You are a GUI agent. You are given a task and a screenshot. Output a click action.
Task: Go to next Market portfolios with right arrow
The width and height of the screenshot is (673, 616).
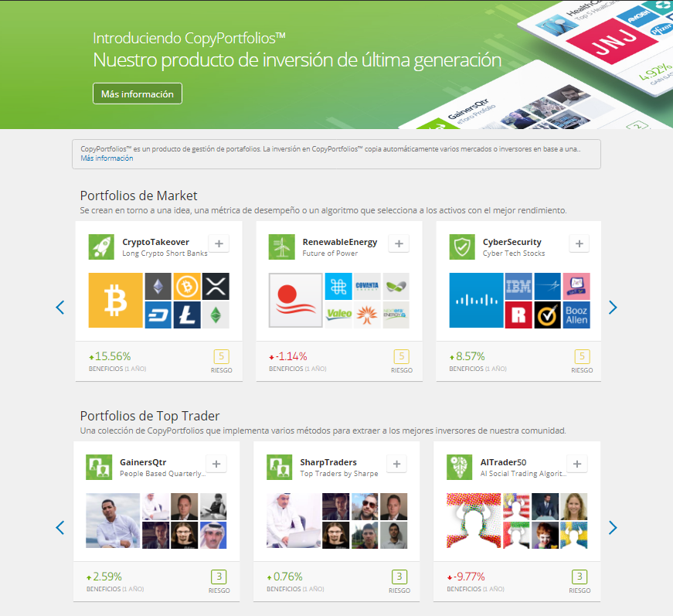coord(613,308)
